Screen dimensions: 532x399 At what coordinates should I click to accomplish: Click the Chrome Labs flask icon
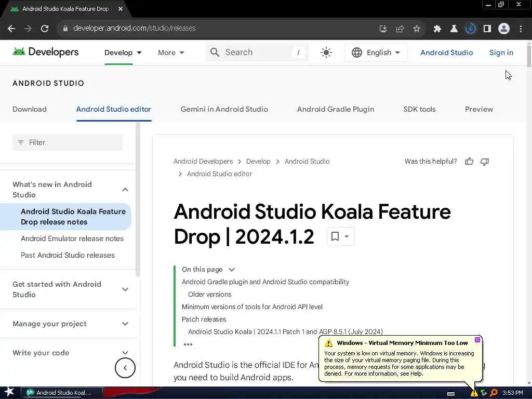(x=454, y=29)
